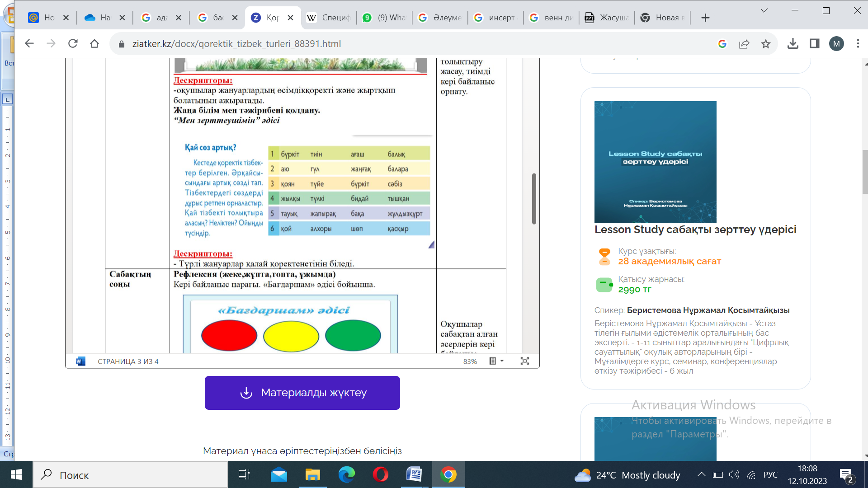Go to browser home page icon

(94, 44)
